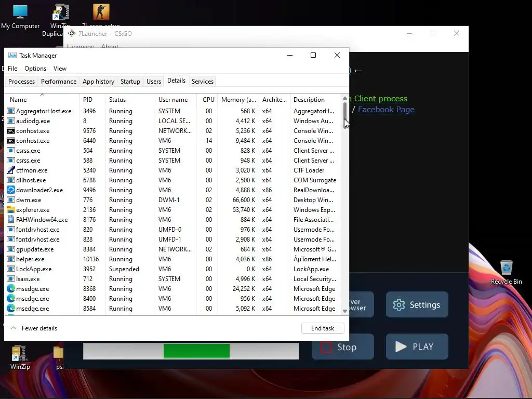532x399 pixels.
Task: Click the LockApp.exe process icon
Action: point(11,269)
